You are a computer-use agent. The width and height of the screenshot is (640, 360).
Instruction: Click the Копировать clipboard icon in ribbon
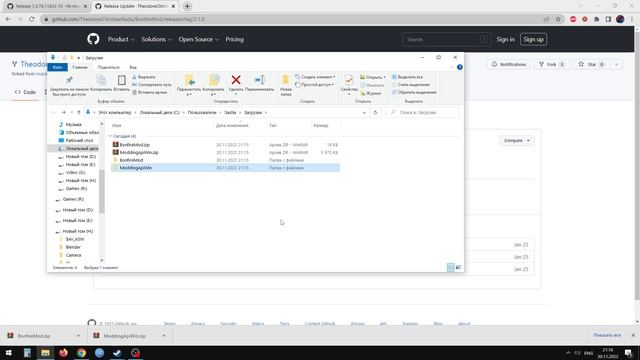point(101,80)
